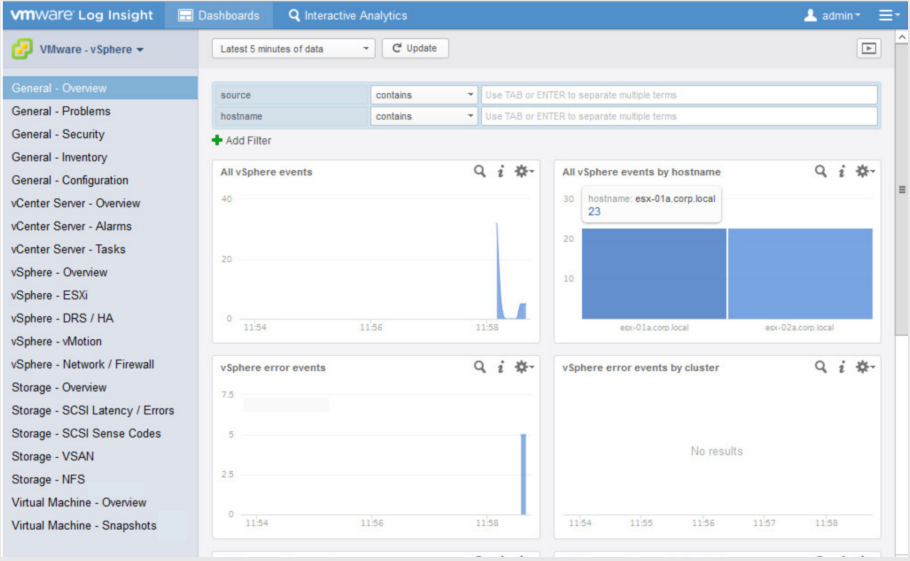Open search for vSphere error events widget
910x561 pixels.
(479, 367)
